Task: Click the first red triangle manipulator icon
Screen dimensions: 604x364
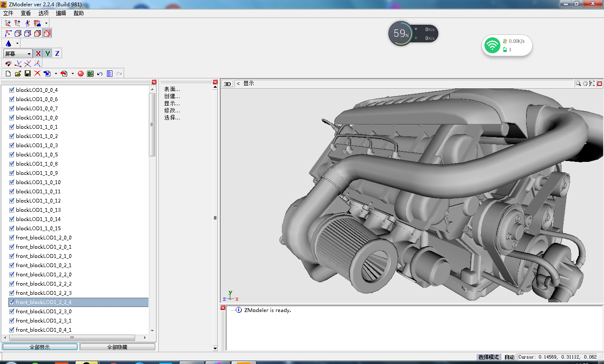Action: pyautogui.click(x=8, y=23)
